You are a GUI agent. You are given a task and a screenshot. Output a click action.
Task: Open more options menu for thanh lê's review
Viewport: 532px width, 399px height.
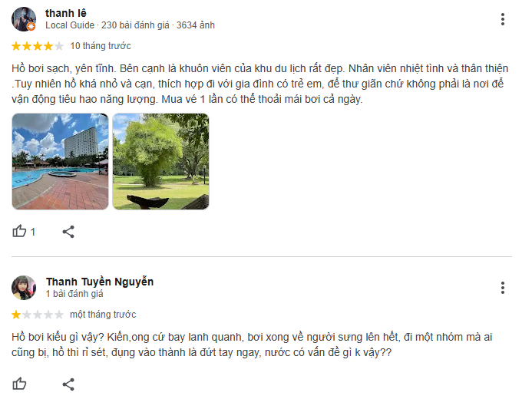click(x=503, y=19)
